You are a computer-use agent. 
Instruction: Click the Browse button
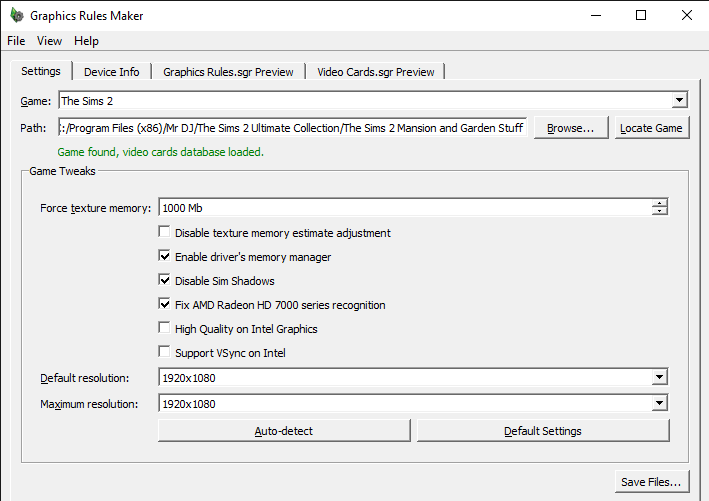pyautogui.click(x=571, y=128)
